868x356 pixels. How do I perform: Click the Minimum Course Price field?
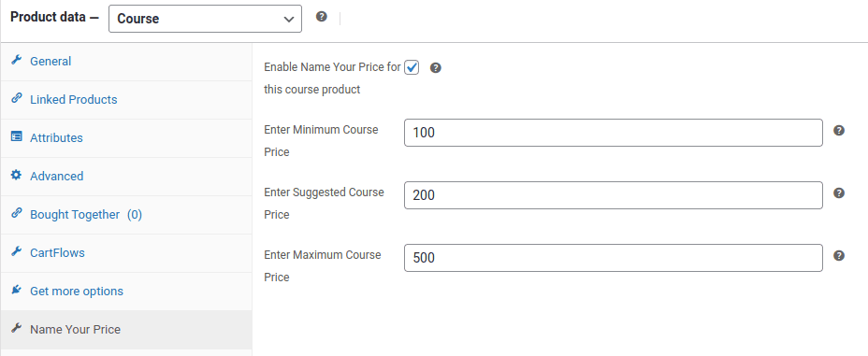614,133
